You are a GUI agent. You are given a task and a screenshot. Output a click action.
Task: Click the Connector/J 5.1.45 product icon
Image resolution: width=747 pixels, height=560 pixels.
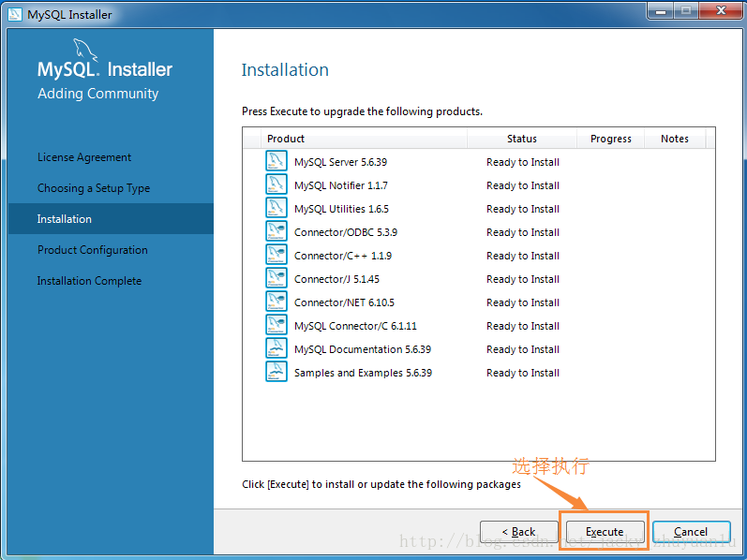click(x=276, y=277)
